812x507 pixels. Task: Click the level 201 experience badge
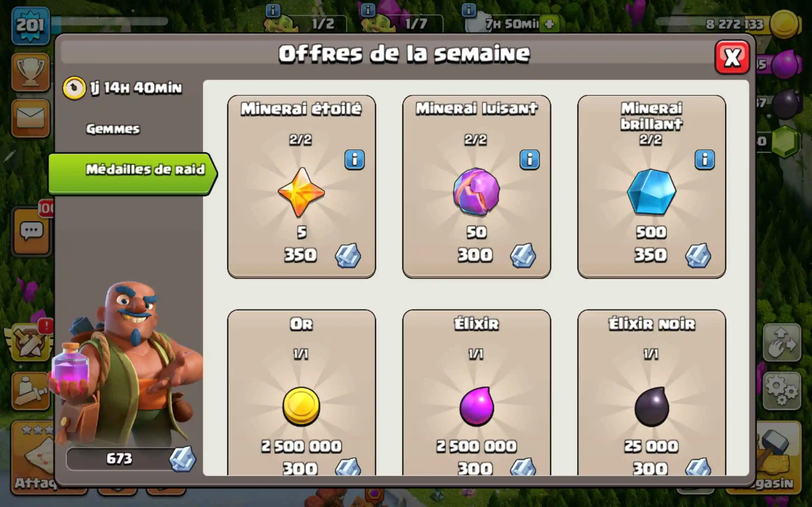point(30,25)
